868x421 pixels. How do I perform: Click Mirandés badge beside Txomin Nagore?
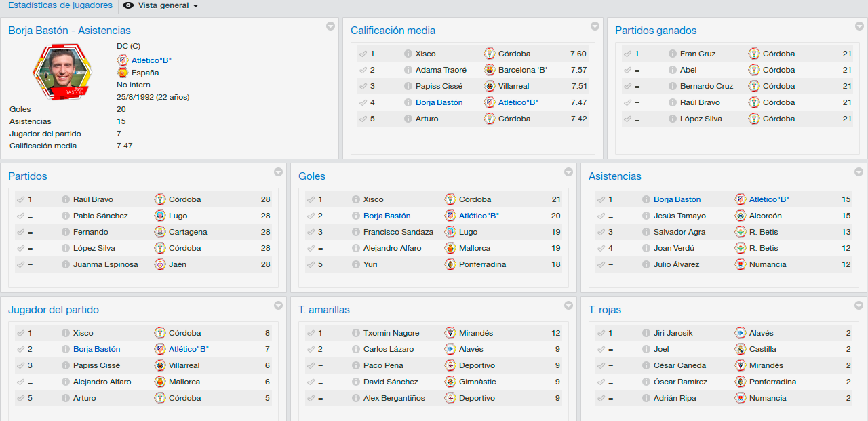pyautogui.click(x=450, y=333)
